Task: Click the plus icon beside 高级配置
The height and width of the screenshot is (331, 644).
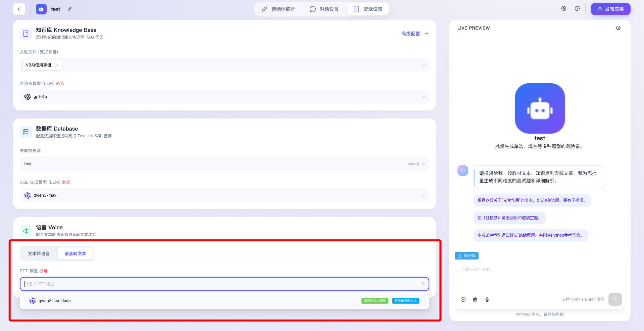Action: [427, 34]
